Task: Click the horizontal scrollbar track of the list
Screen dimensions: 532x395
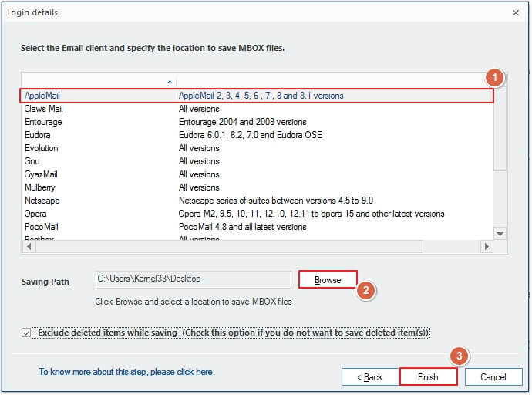Action: pos(452,246)
